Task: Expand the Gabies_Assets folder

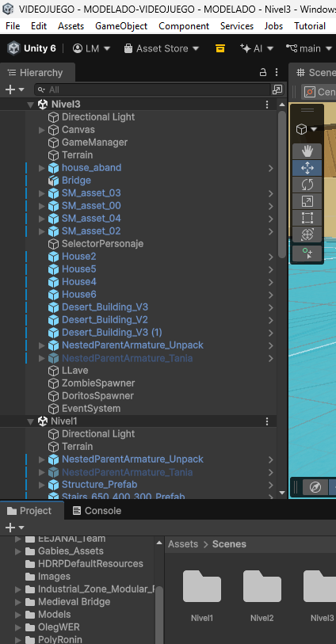Action: tap(17, 551)
